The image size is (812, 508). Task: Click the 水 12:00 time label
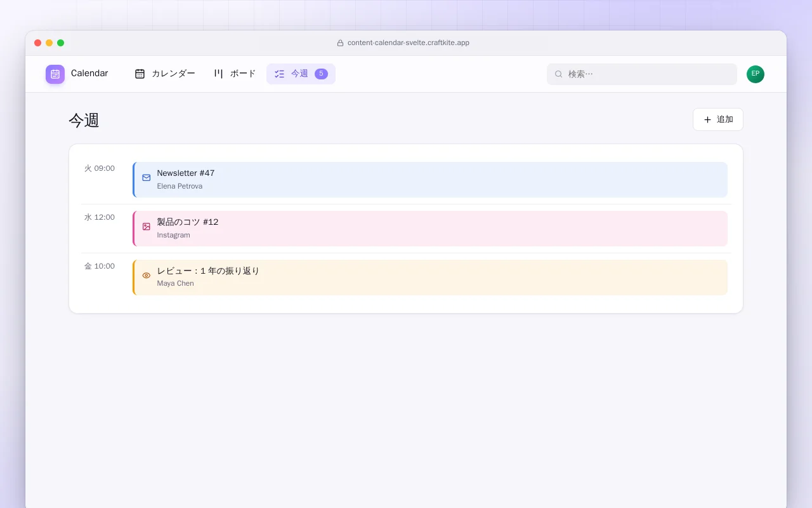pyautogui.click(x=100, y=217)
